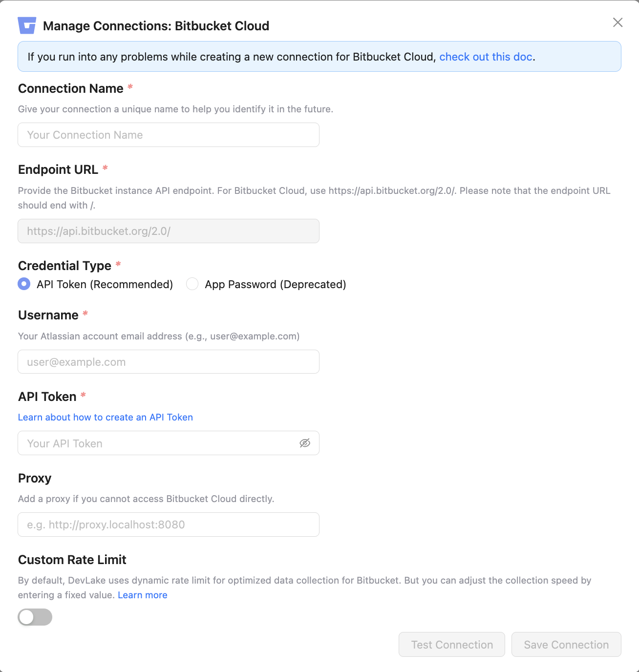639x672 pixels.
Task: Click the Username email input field
Action: coord(168,362)
